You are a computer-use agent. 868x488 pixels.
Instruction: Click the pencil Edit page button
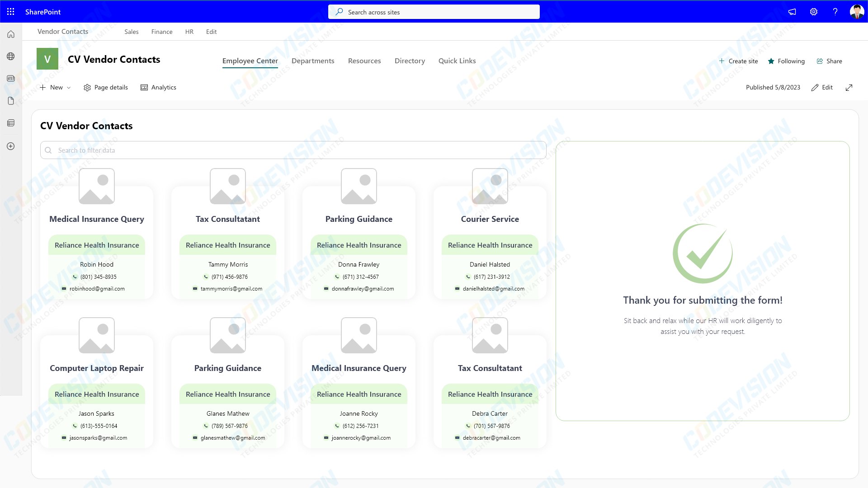[x=822, y=88]
